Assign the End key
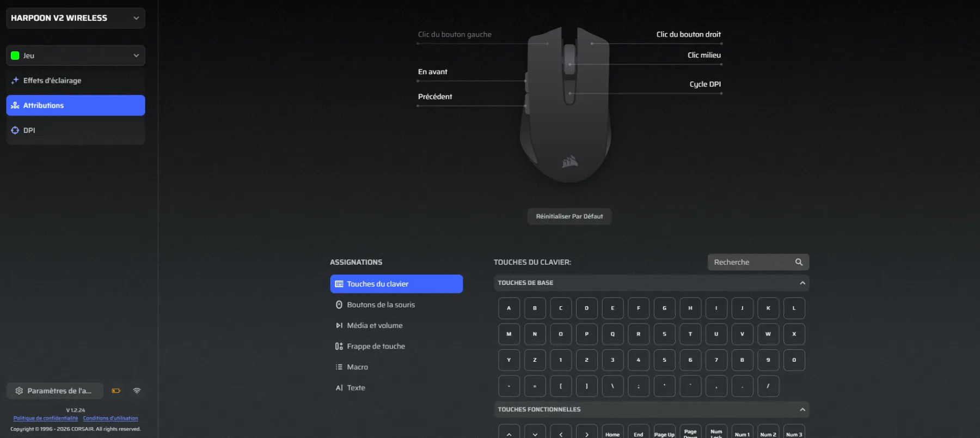 (639, 433)
